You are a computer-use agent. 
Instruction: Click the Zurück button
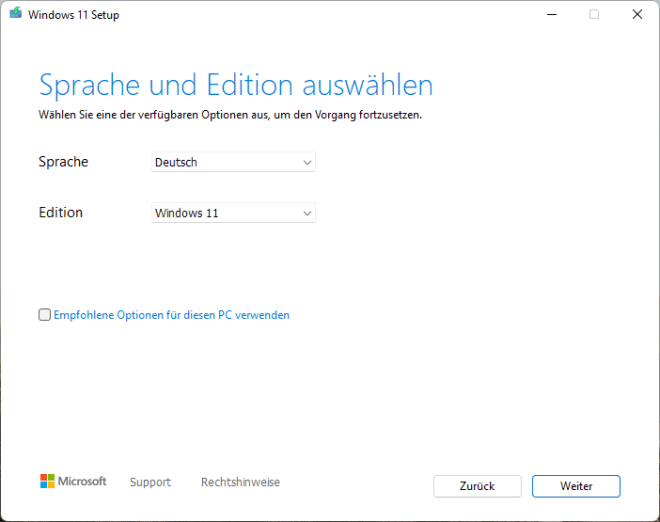click(477, 486)
